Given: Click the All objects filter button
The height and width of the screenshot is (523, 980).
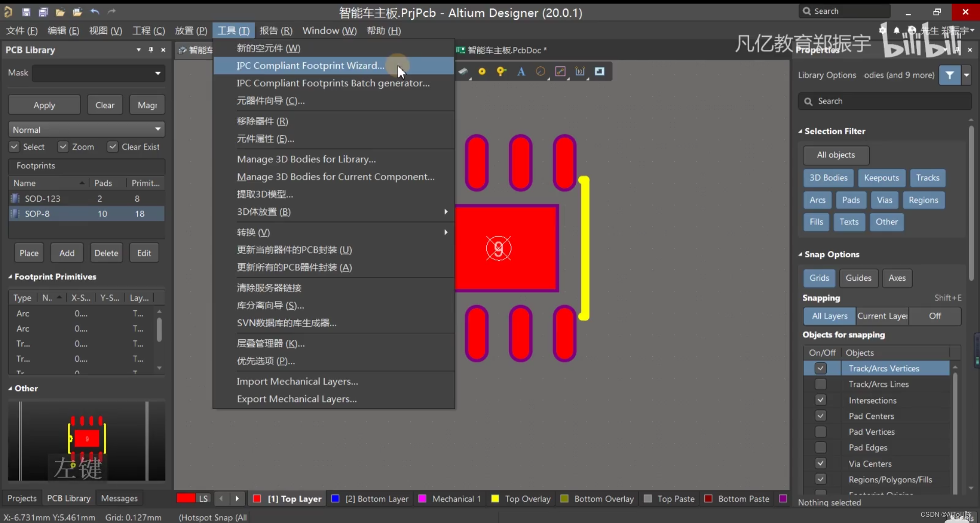Looking at the screenshot, I should coord(836,155).
